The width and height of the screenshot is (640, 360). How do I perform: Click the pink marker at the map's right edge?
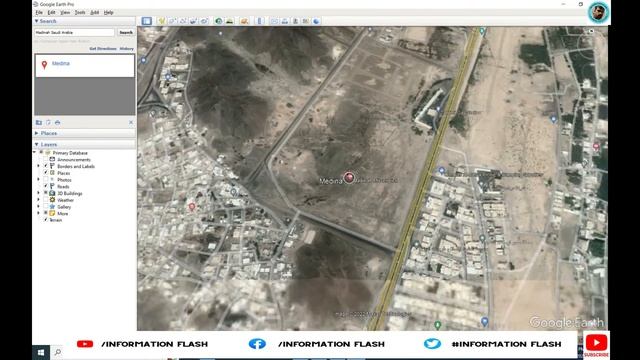click(x=596, y=146)
